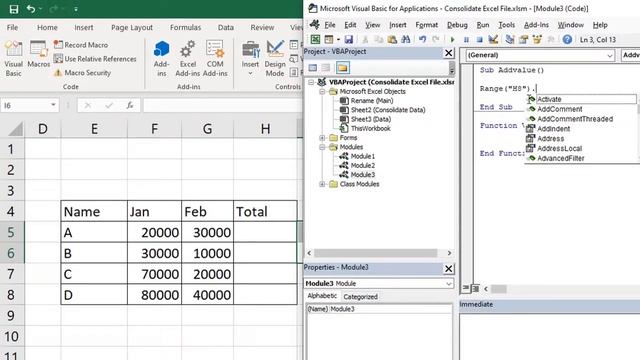Open the Excel File tab
The width and height of the screenshot is (640, 360).
tap(12, 27)
